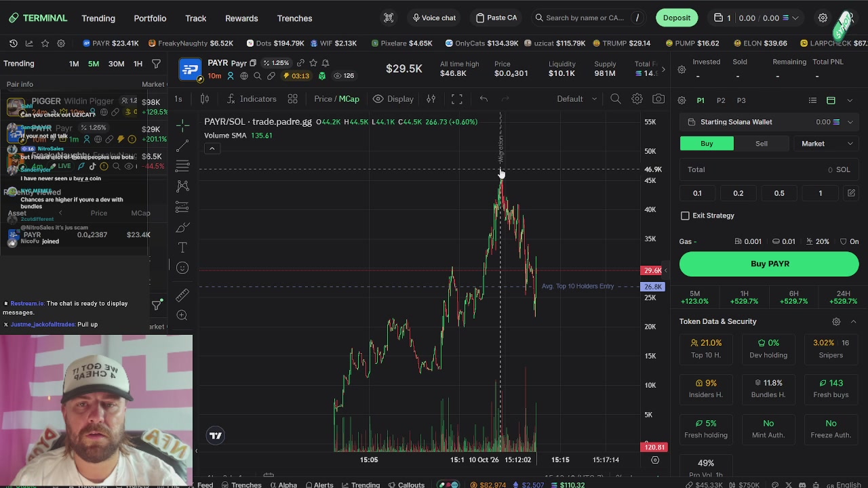Click the green Deposit button
The image size is (868, 488).
(x=677, y=18)
